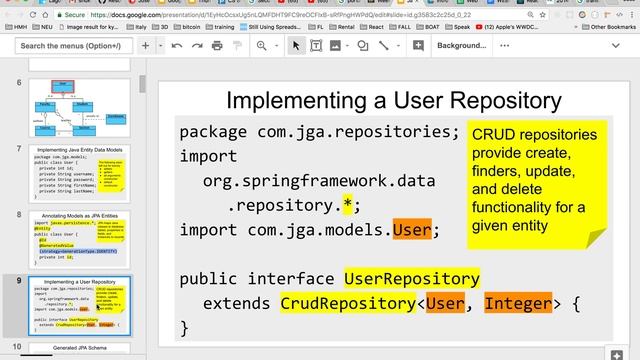Open 'Image result for ky...' bookmark
The width and height of the screenshot is (640, 360).
pyautogui.click(x=89, y=27)
